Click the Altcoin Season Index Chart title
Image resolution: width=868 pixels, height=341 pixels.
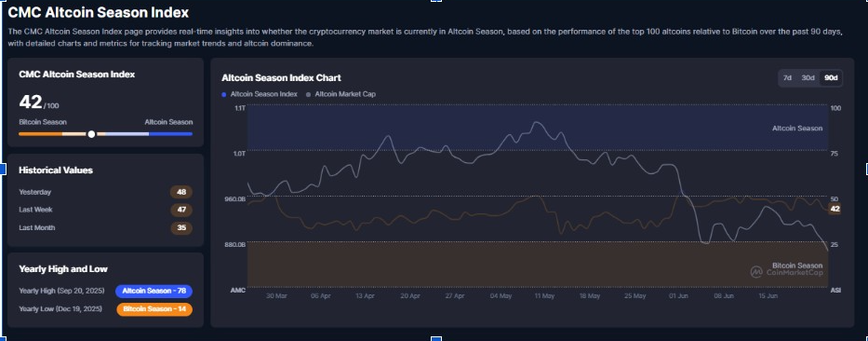coord(281,77)
